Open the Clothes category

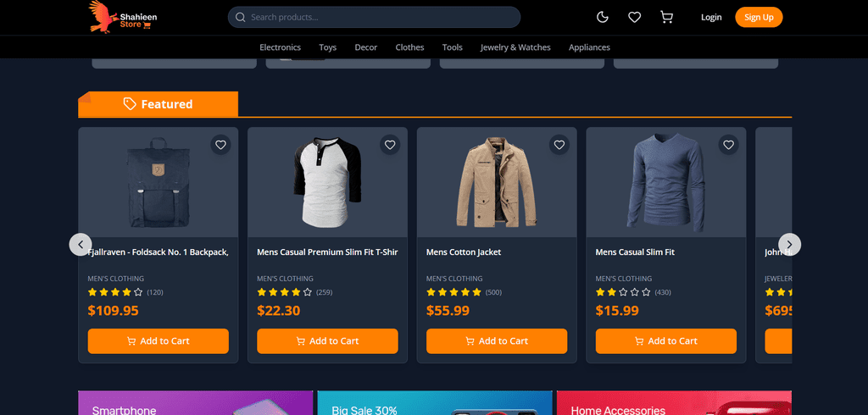click(x=409, y=47)
